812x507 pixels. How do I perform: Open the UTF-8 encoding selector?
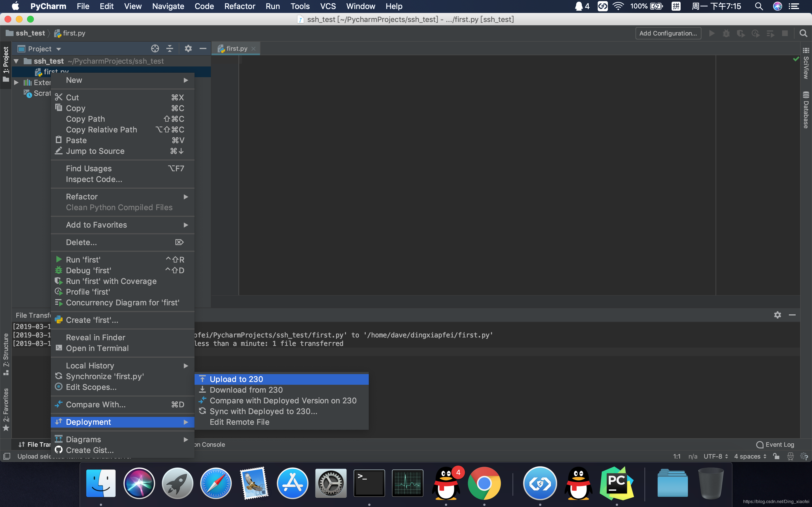[715, 456]
